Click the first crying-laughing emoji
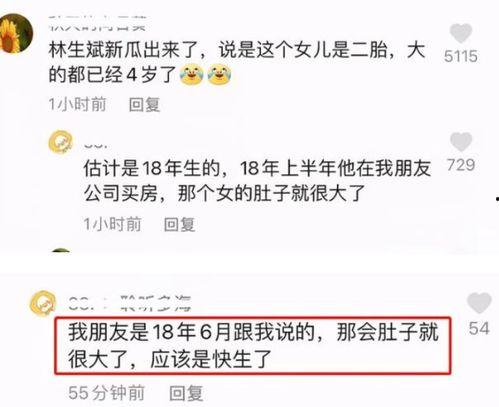 tap(191, 74)
